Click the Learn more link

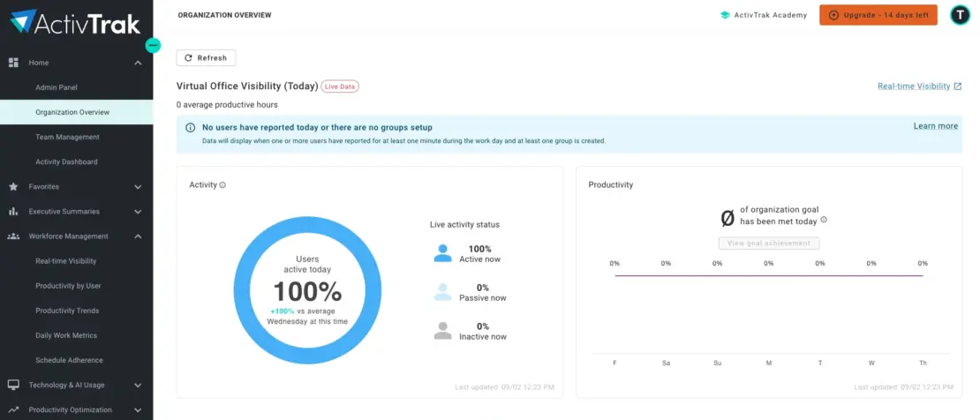(x=936, y=125)
